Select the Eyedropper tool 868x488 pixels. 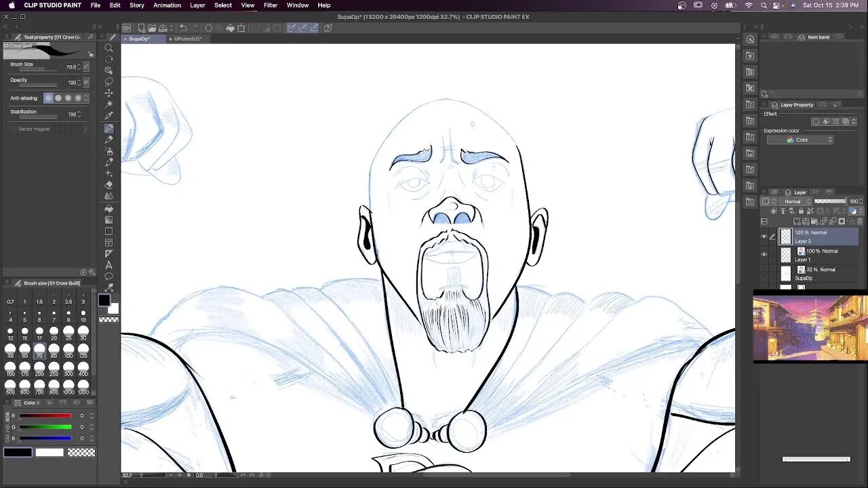[108, 116]
